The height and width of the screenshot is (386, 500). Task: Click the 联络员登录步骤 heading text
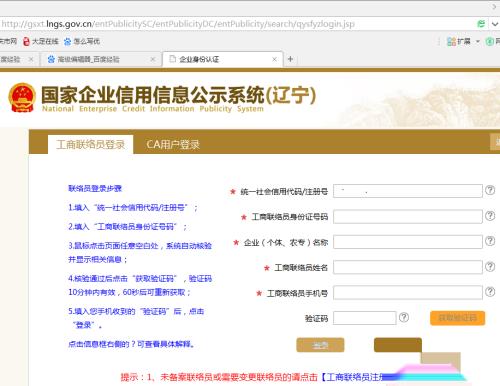pyautogui.click(x=95, y=188)
